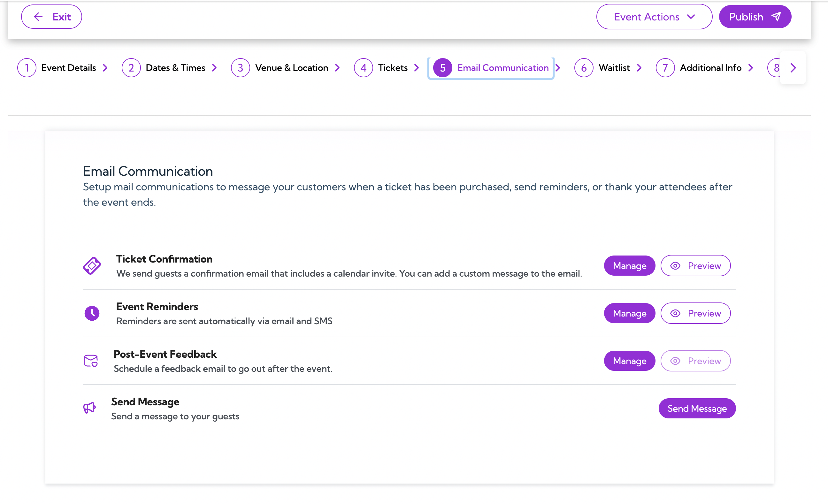
Task: Send Message to your guests
Action: 697,408
